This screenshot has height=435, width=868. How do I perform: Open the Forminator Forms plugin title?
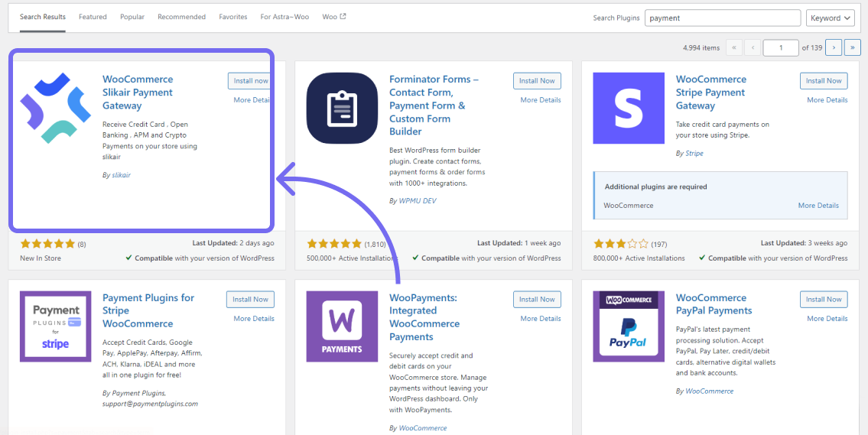coord(434,106)
